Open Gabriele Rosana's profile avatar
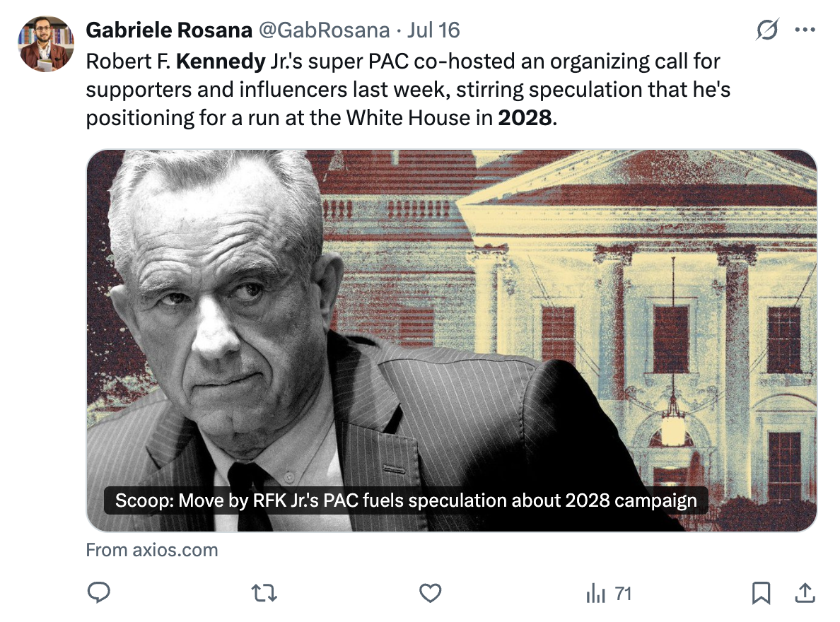The image size is (840, 622). [46, 44]
